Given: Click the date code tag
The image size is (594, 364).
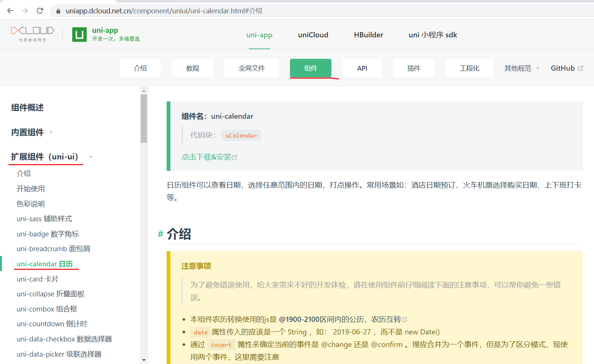Looking at the screenshot, I should coord(201,332).
